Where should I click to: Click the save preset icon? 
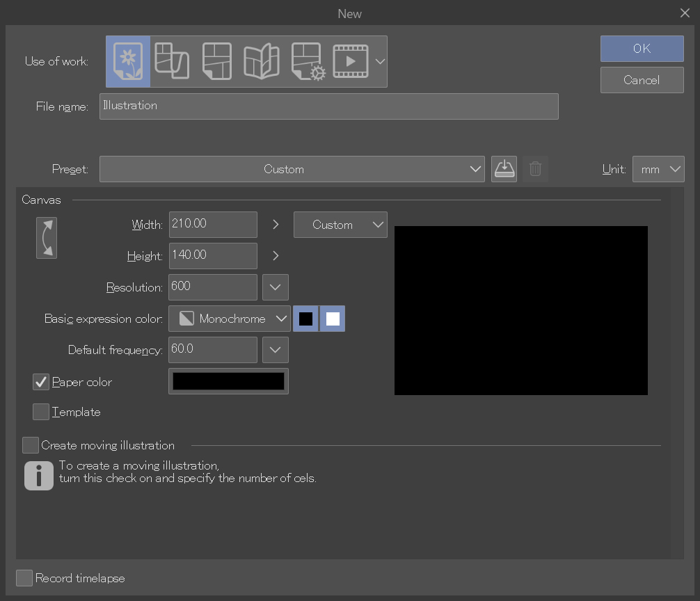[504, 169]
